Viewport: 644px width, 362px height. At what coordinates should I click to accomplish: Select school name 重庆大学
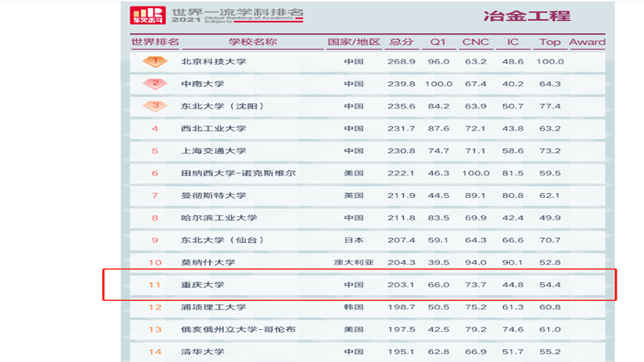pos(203,285)
